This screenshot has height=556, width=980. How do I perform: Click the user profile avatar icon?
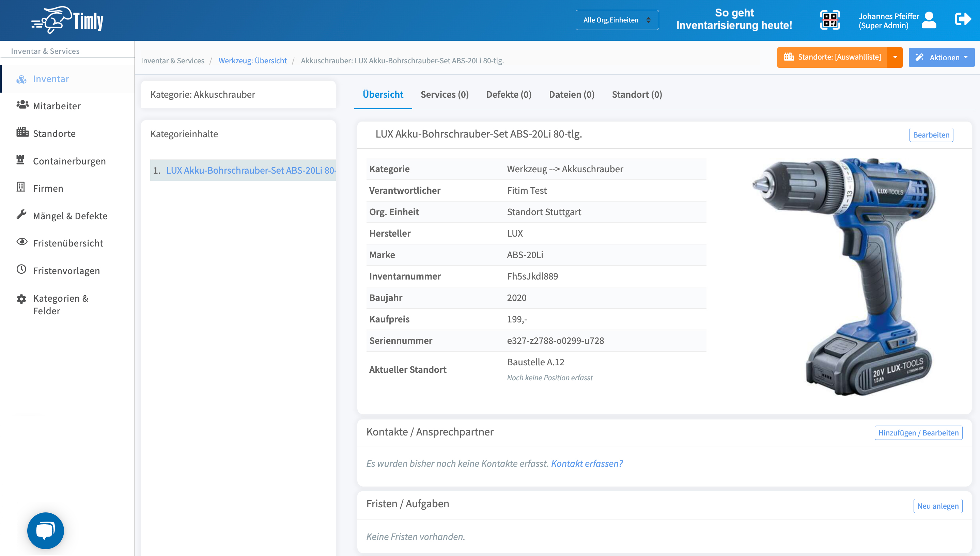tap(929, 20)
